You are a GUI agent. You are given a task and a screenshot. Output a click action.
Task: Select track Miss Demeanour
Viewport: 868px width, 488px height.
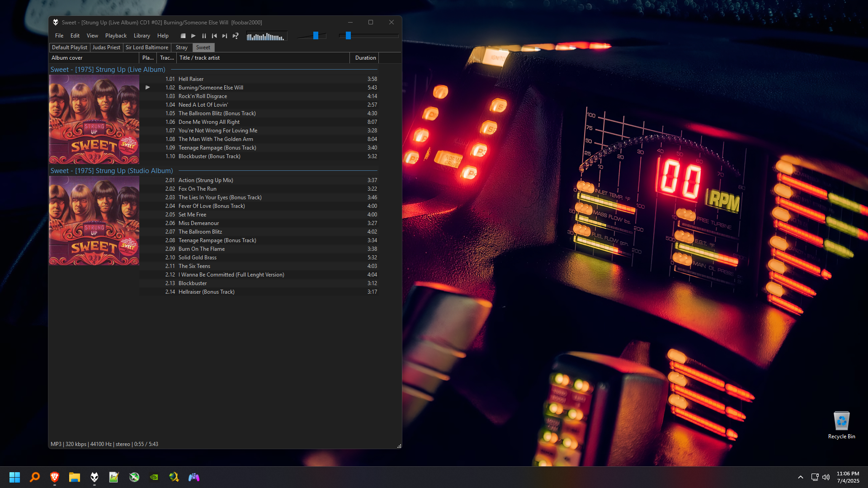(259, 223)
